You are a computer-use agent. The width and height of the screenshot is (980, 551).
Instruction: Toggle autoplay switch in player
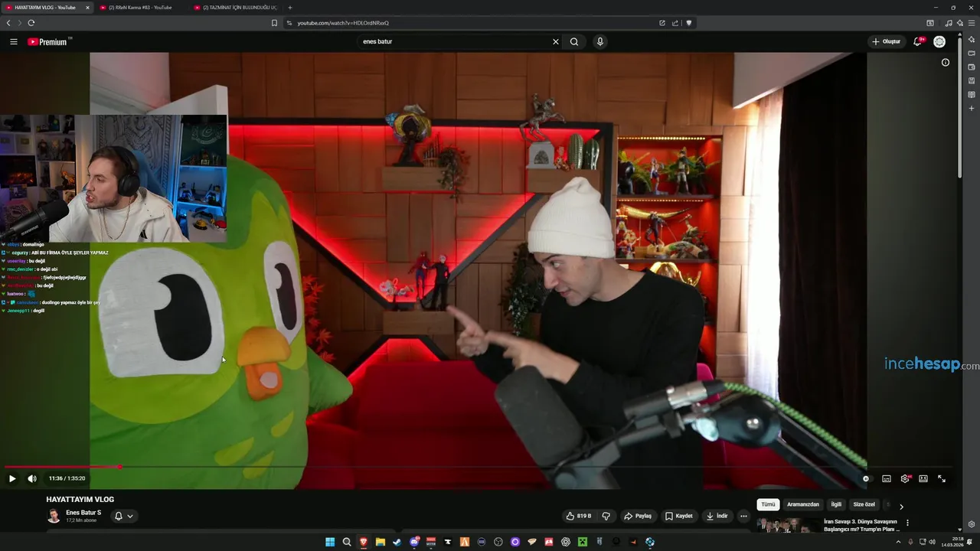866,478
